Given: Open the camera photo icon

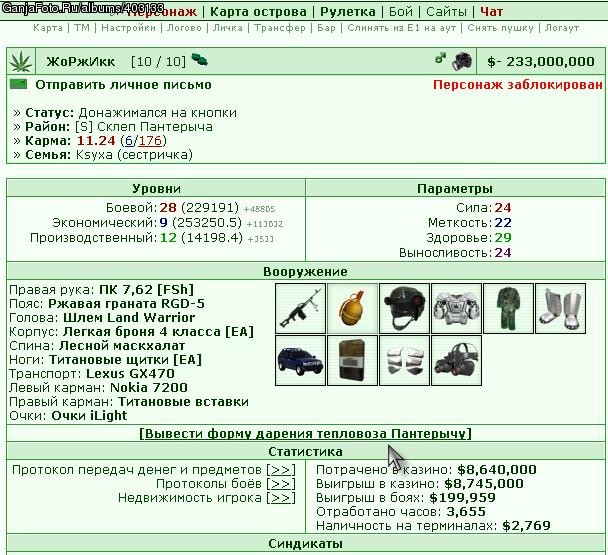Looking at the screenshot, I should tap(462, 61).
